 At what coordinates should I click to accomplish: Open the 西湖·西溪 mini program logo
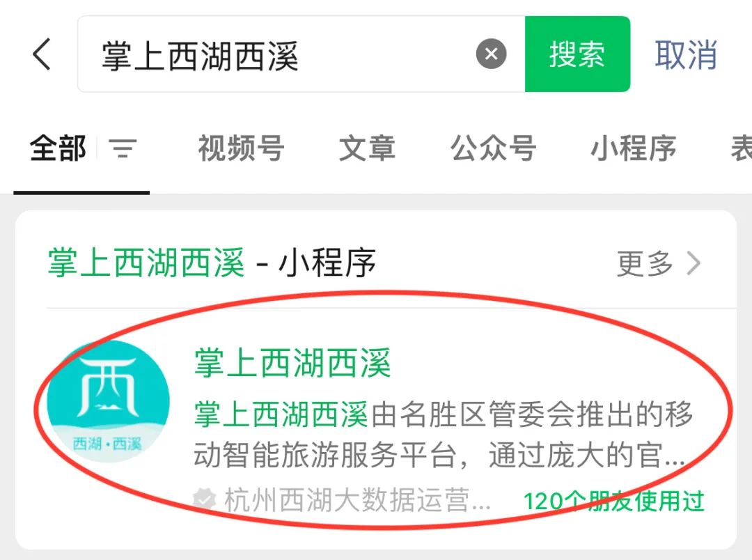tap(109, 401)
